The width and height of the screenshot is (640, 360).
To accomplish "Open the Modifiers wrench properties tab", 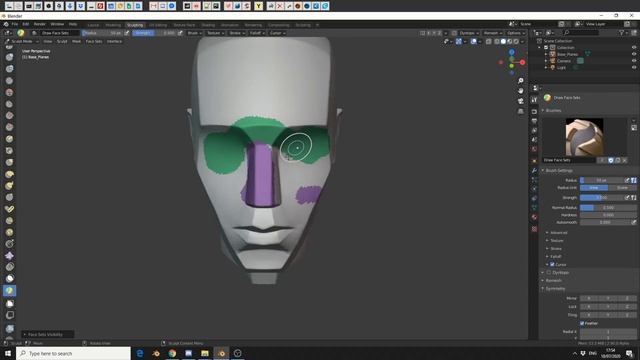I will (534, 171).
